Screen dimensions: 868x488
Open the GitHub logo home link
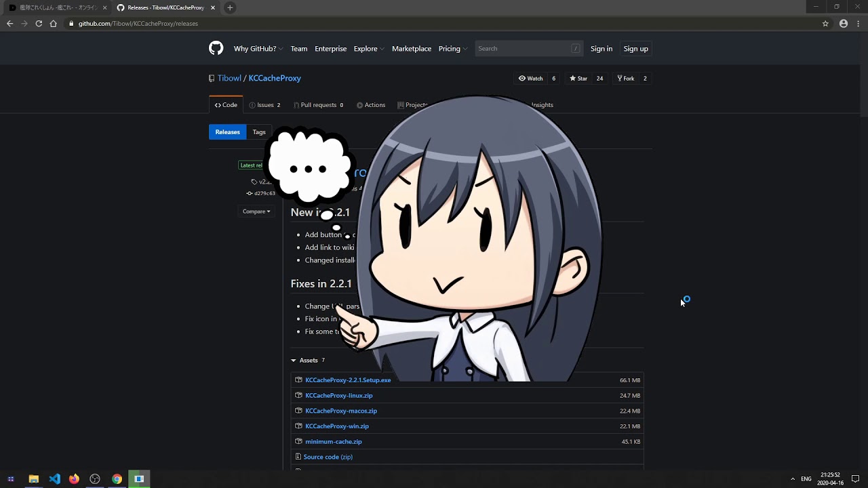point(216,48)
